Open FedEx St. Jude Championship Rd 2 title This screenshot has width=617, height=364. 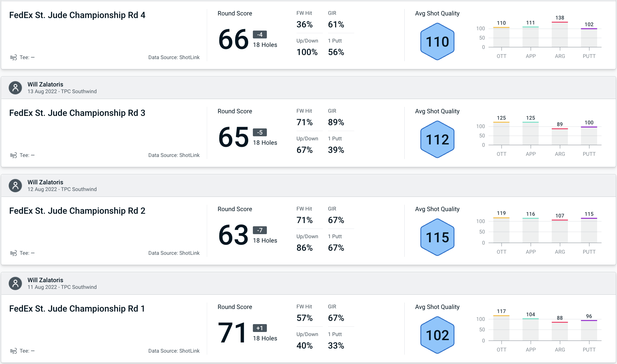tap(77, 211)
